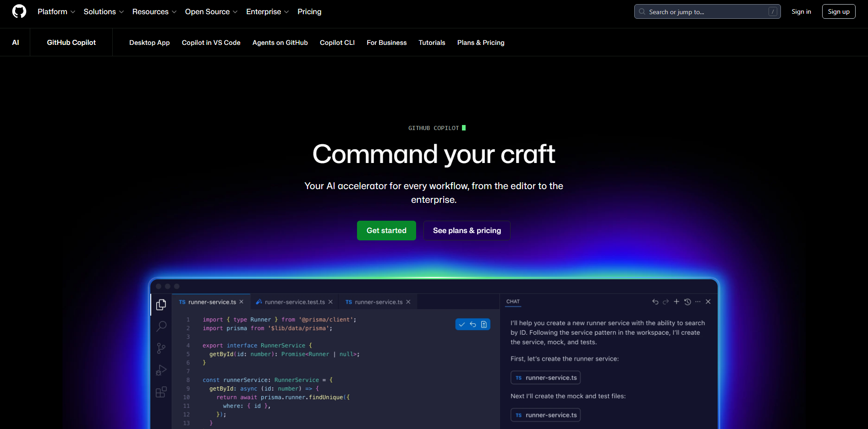Select the last runner-service.ts editor tab
The image size is (868, 429).
pyautogui.click(x=378, y=302)
